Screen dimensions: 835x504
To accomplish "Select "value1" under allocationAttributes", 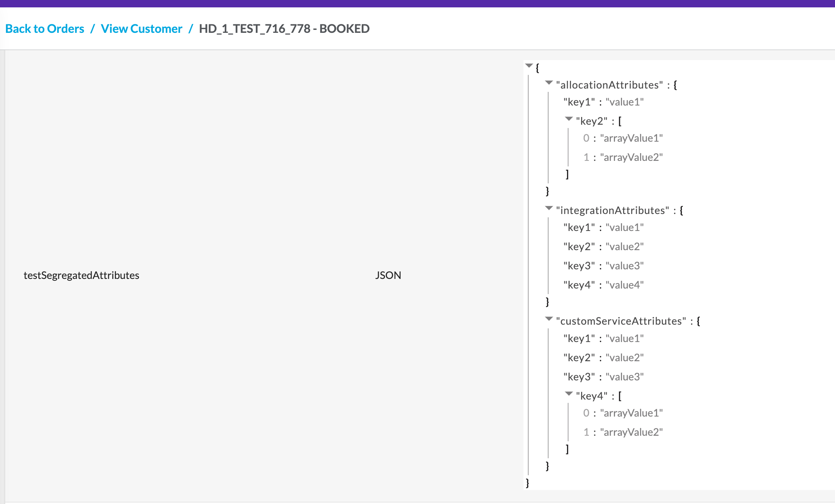I will (x=625, y=102).
